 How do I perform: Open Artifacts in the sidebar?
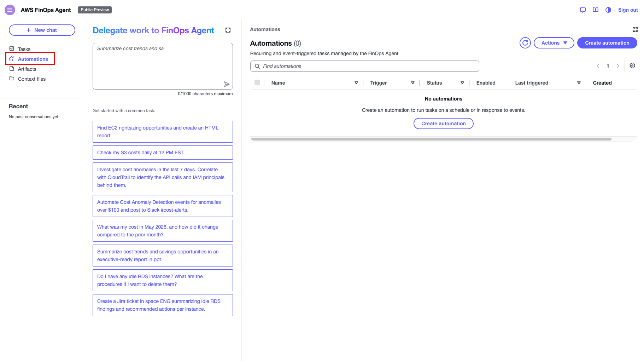[27, 69]
